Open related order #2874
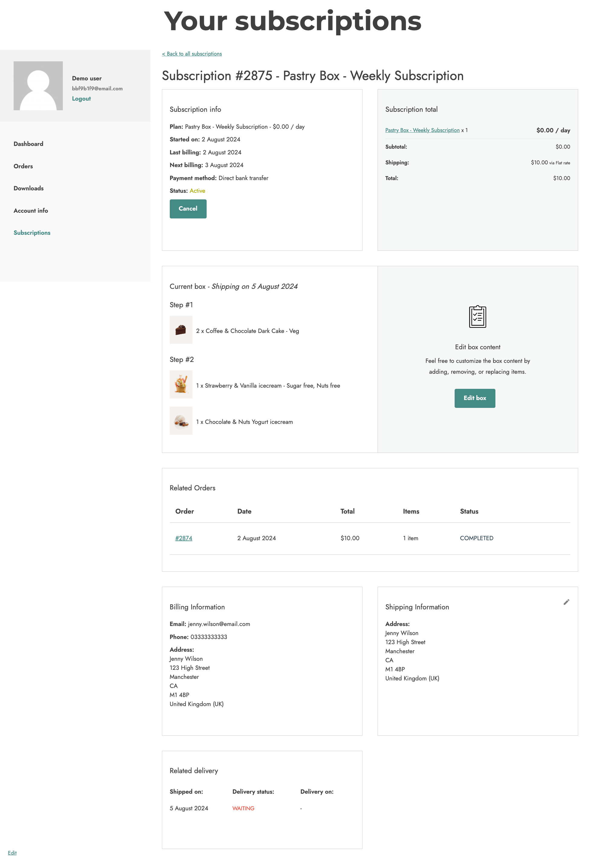 click(184, 538)
